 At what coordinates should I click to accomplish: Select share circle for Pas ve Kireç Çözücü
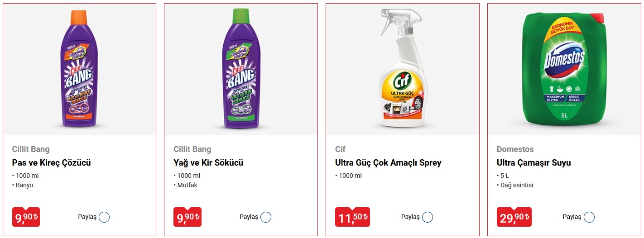(104, 217)
